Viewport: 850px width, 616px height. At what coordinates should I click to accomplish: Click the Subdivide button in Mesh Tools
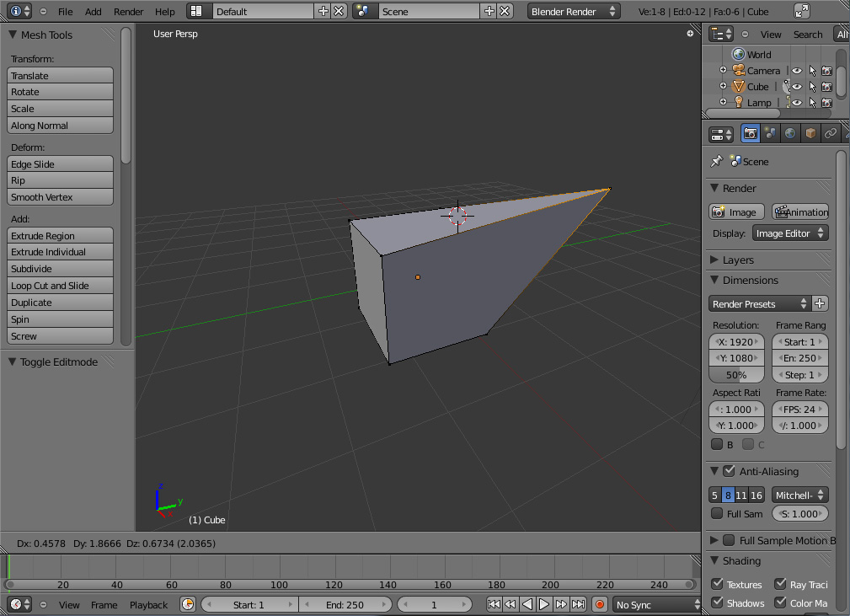coord(60,269)
